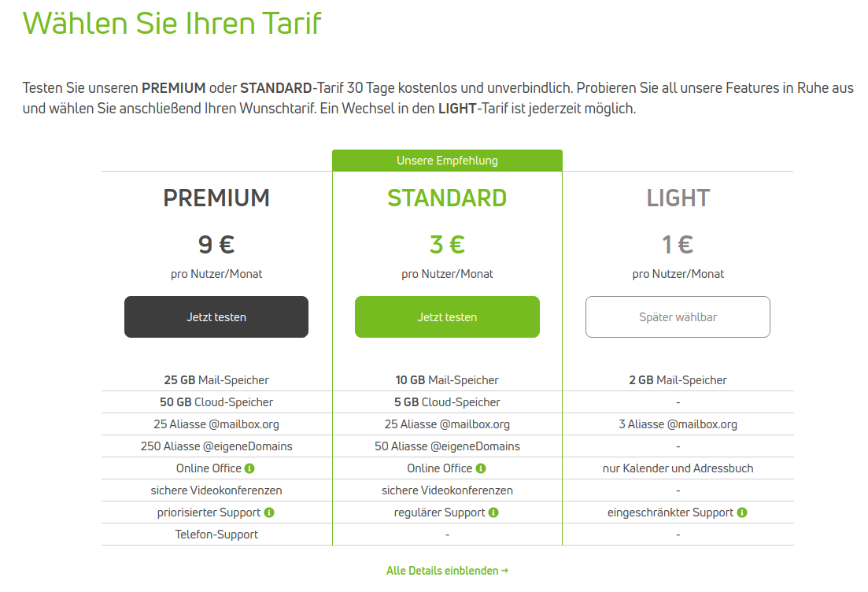
Task: Click info icon beside Standard Online Office
Action: coord(481,468)
